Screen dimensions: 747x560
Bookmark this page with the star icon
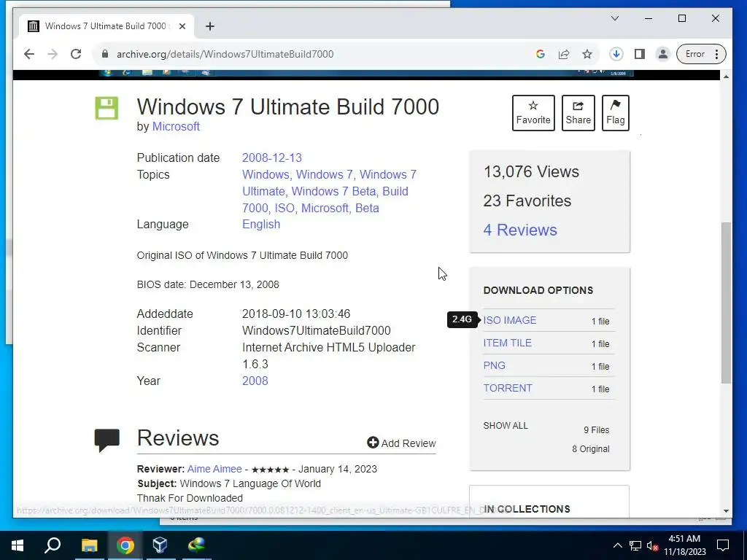[x=587, y=54]
